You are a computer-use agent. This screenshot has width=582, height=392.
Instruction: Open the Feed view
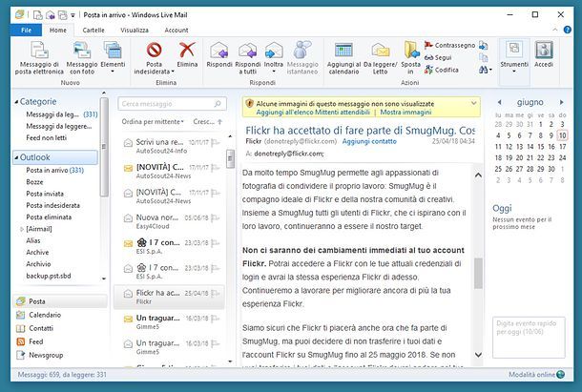tap(31, 341)
